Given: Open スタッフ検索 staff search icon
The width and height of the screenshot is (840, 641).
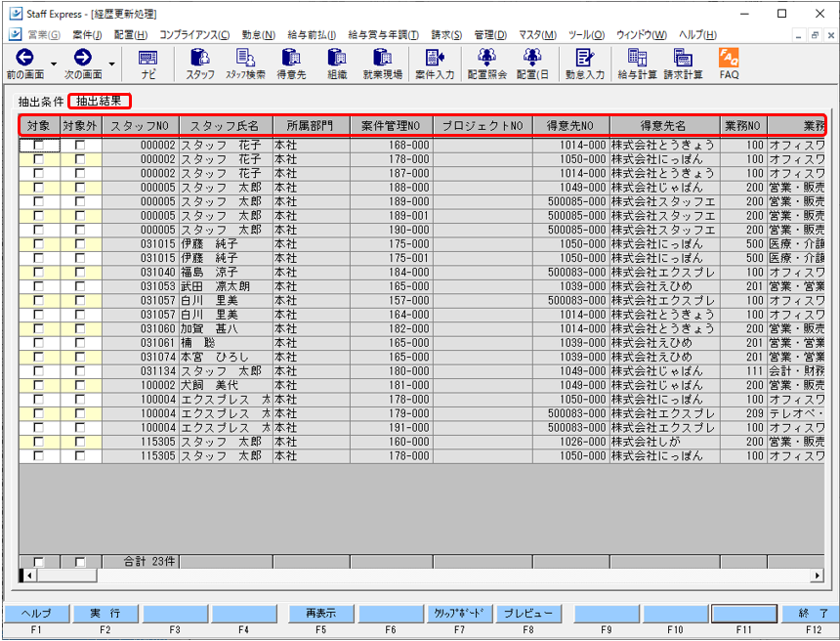Looking at the screenshot, I should click(245, 64).
